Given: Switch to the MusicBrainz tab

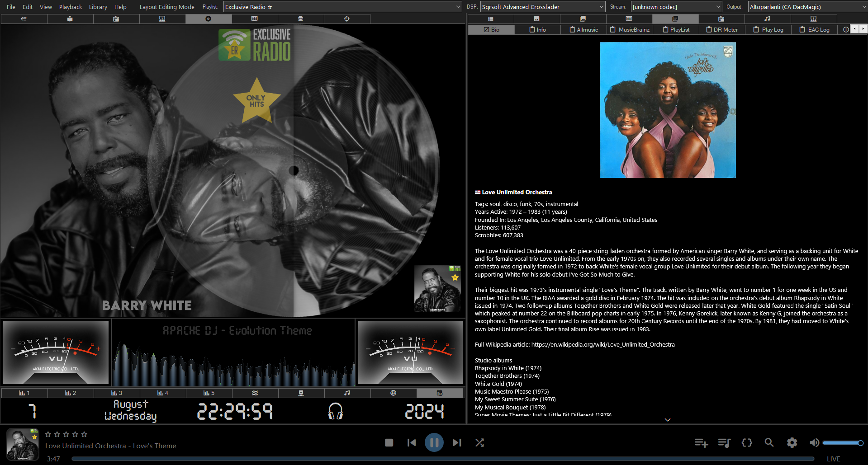Looking at the screenshot, I should tap(630, 30).
